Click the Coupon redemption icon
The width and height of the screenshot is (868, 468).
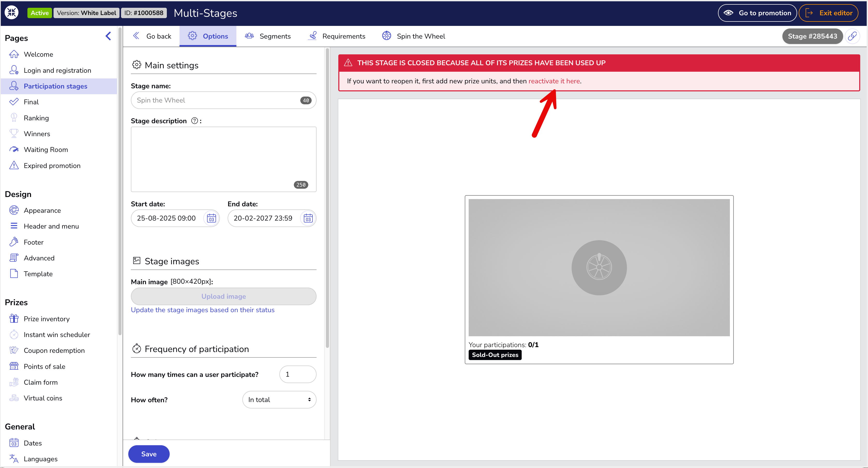(14, 350)
